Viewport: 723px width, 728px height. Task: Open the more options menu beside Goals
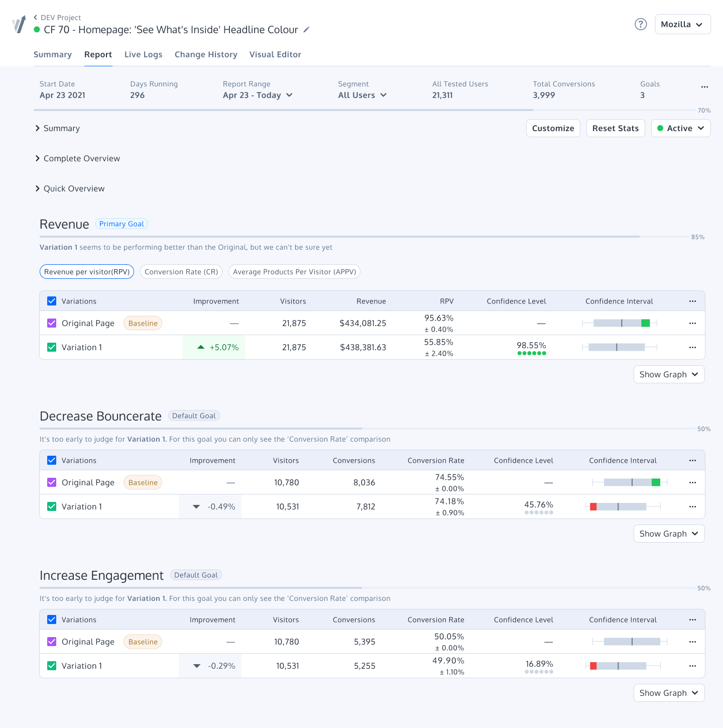(x=704, y=87)
